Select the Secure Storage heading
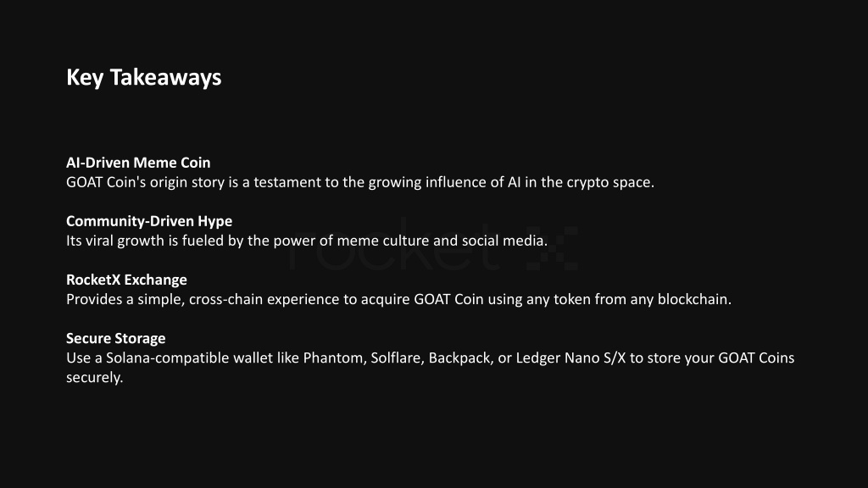Viewport: 868px width, 488px height. click(x=115, y=338)
